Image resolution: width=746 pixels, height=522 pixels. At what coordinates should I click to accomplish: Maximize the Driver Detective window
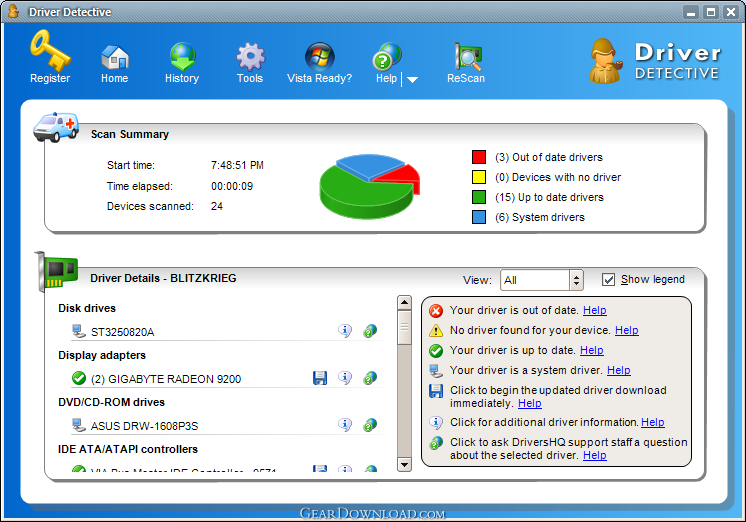[711, 12]
